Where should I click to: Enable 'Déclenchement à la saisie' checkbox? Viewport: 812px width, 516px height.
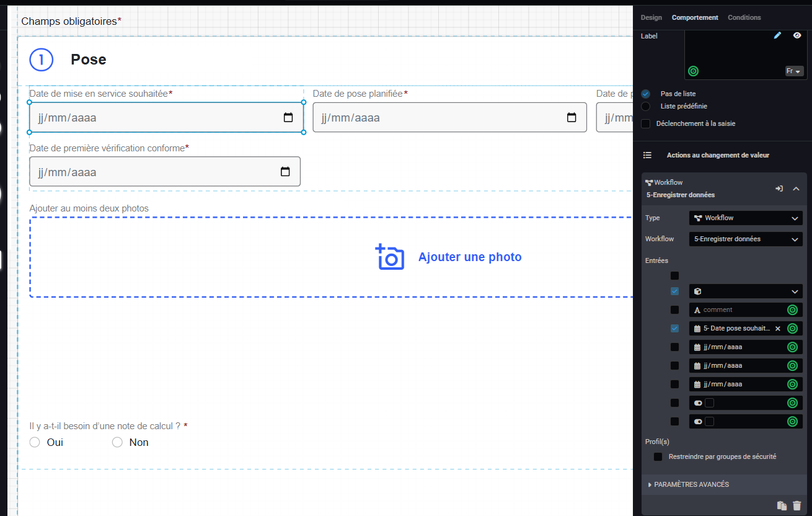coord(646,123)
